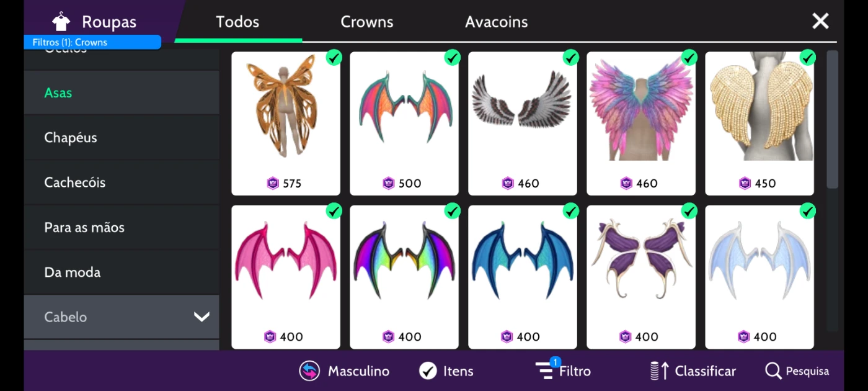This screenshot has height=391, width=868.
Task: Toggle checkmark on orange butterfly wings
Action: pyautogui.click(x=334, y=58)
